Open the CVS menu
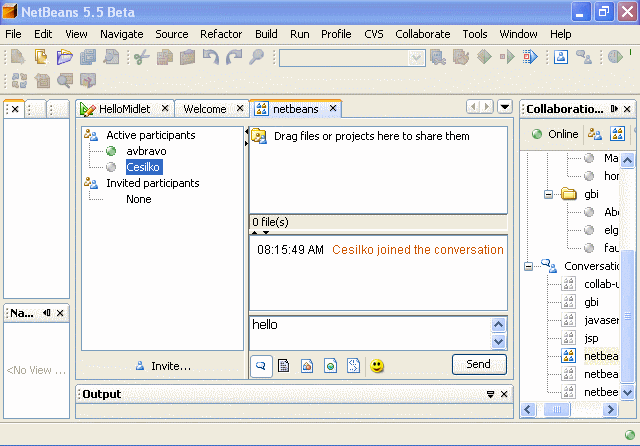The height and width of the screenshot is (446, 640). (373, 34)
